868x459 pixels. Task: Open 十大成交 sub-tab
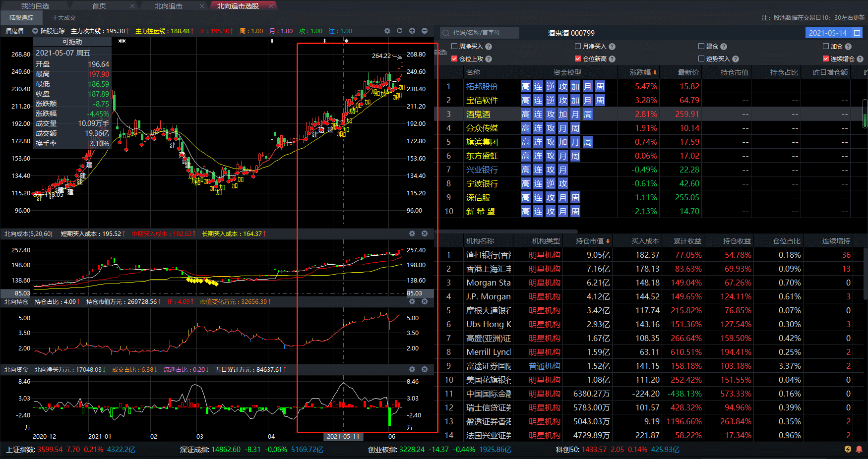tap(64, 18)
